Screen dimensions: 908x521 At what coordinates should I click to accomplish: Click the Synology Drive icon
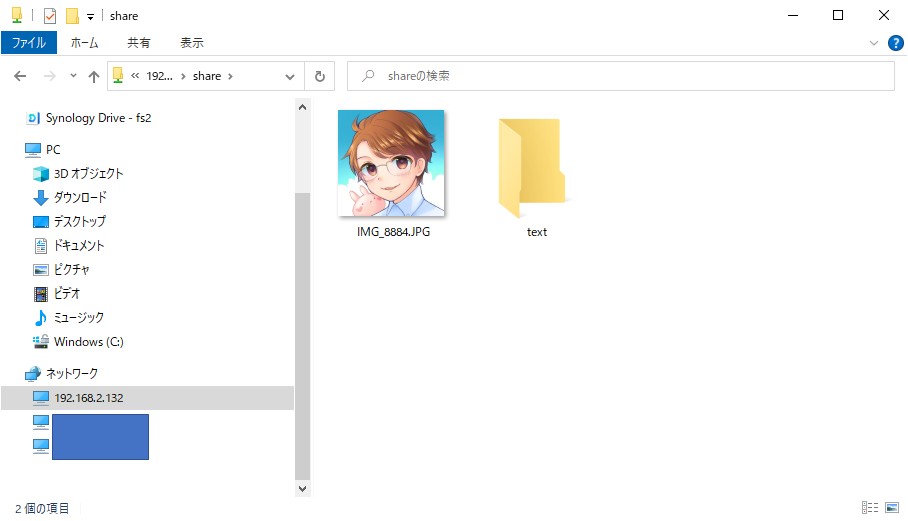[x=33, y=118]
